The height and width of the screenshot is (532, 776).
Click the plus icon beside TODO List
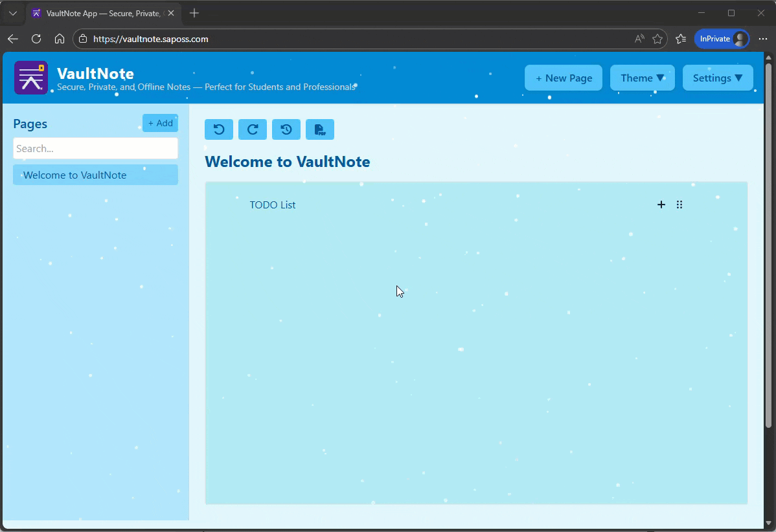[661, 205]
